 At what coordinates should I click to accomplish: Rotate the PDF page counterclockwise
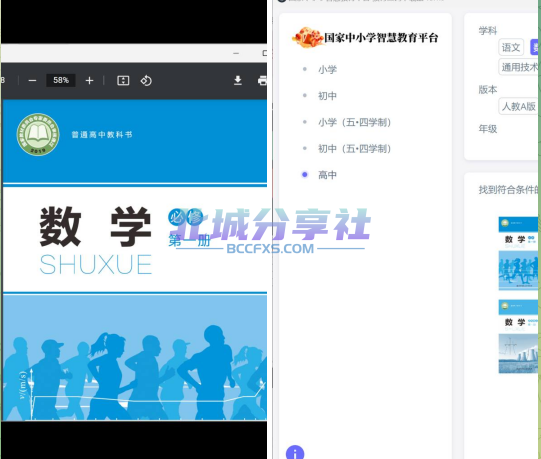click(146, 81)
